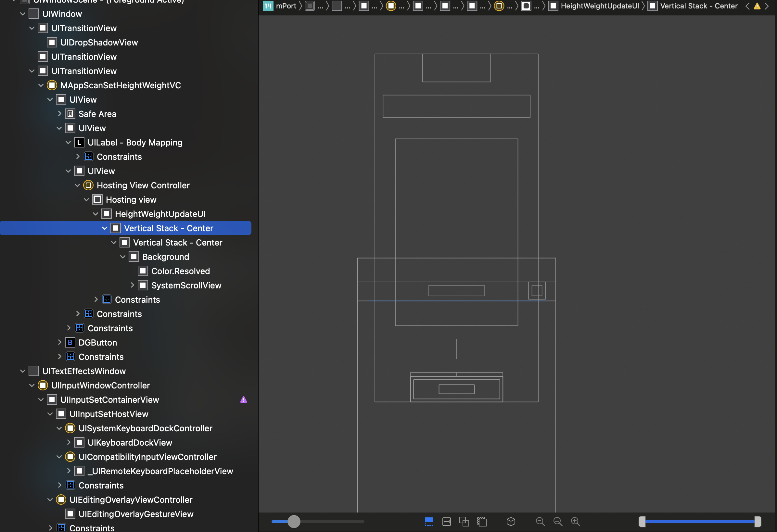
Task: Toggle show constraints button
Action: tap(446, 521)
